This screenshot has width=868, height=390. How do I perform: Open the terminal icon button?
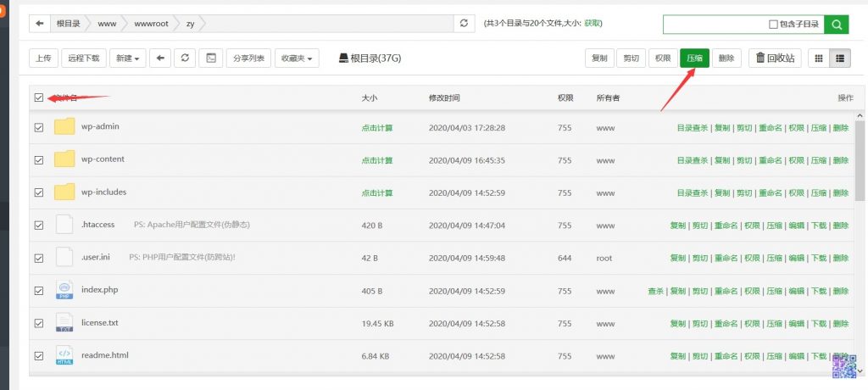point(210,58)
